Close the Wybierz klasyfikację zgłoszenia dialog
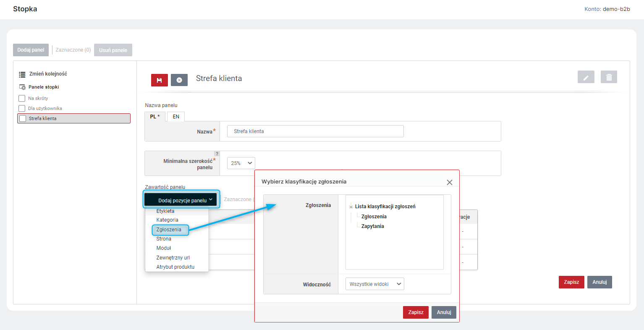 (x=450, y=182)
